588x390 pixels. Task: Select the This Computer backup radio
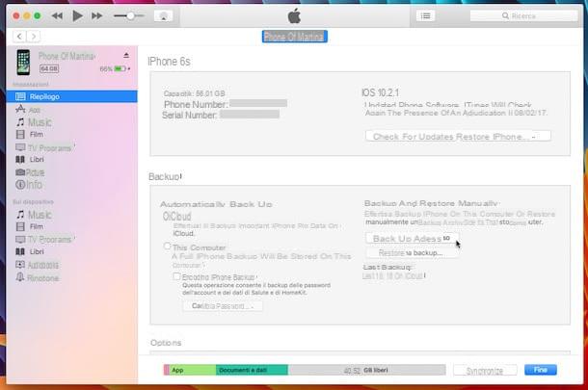tap(168, 247)
